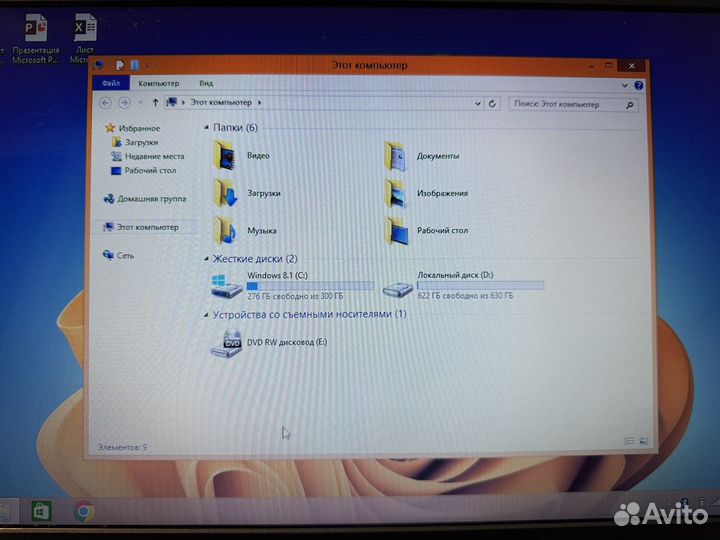
Task: Click the Жесткие диски (2) header text
Action: [255, 259]
